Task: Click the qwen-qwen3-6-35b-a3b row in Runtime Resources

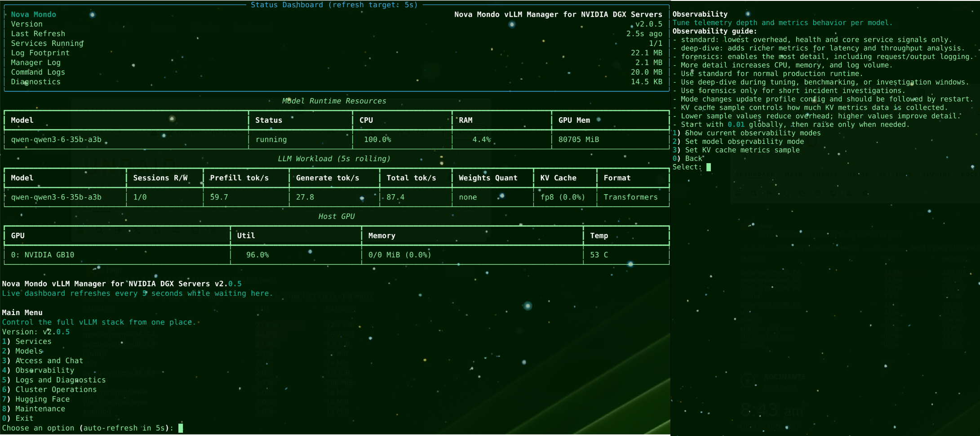Action: 337,139
